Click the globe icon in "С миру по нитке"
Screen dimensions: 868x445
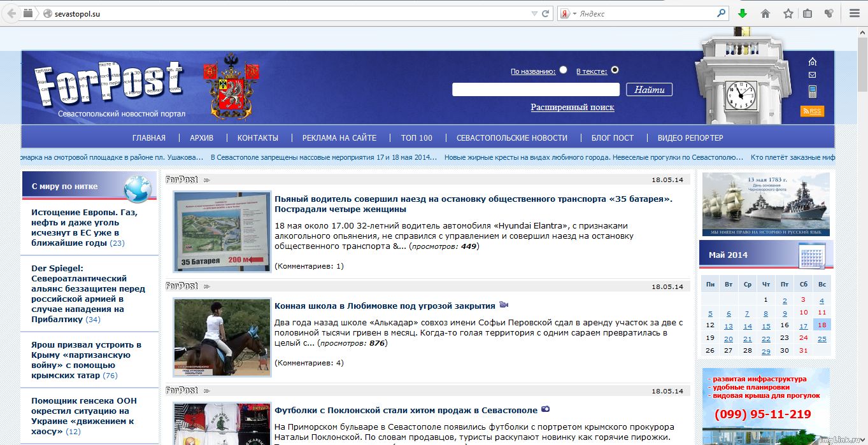[x=138, y=188]
